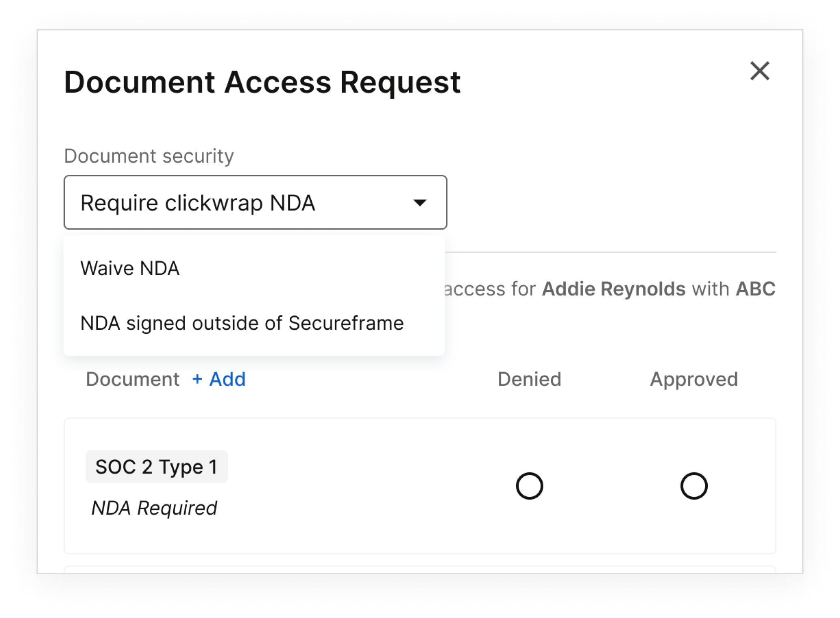Image resolution: width=840 pixels, height=618 pixels.
Task: Click the SOC 2 Type 1 tag
Action: pyautogui.click(x=156, y=467)
